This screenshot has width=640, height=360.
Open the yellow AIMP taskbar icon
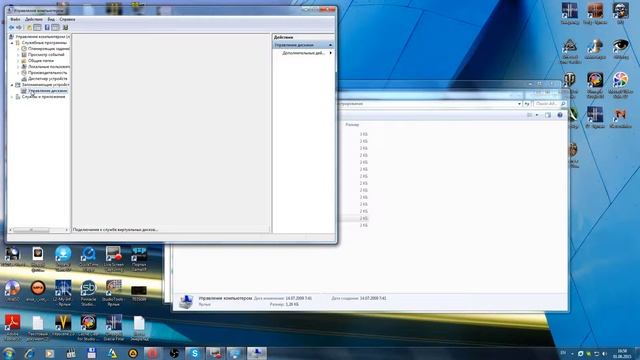pos(132,353)
